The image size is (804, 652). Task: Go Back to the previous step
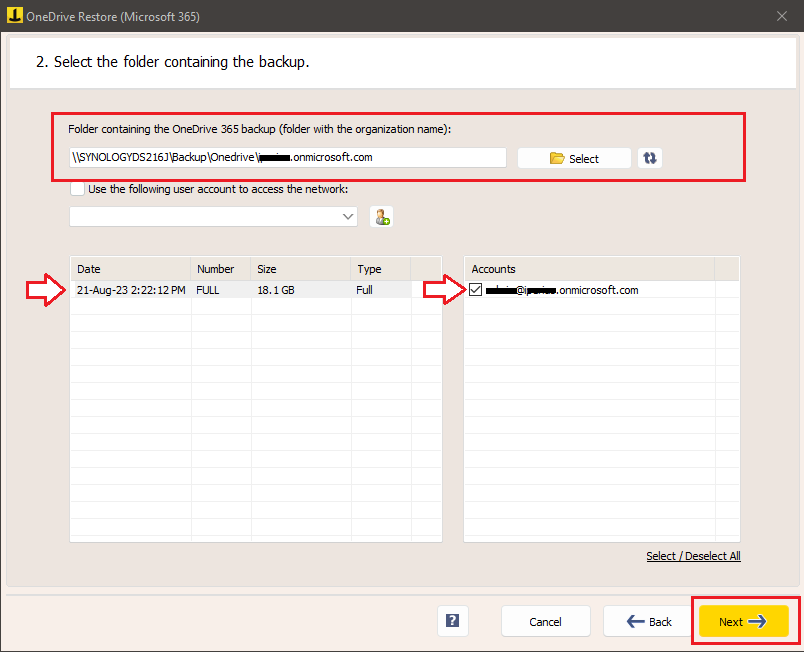coord(649,621)
